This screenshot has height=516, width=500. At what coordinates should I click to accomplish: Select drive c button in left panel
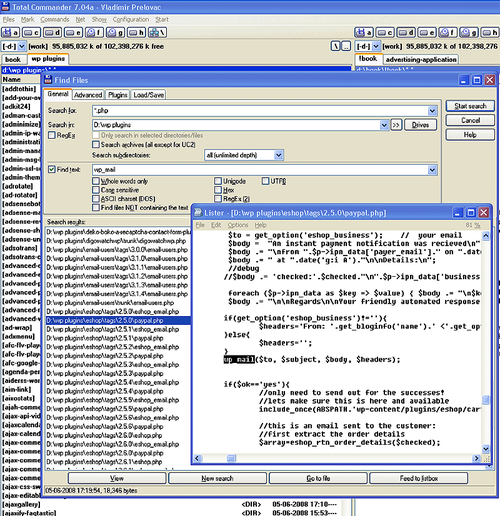(x=31, y=32)
